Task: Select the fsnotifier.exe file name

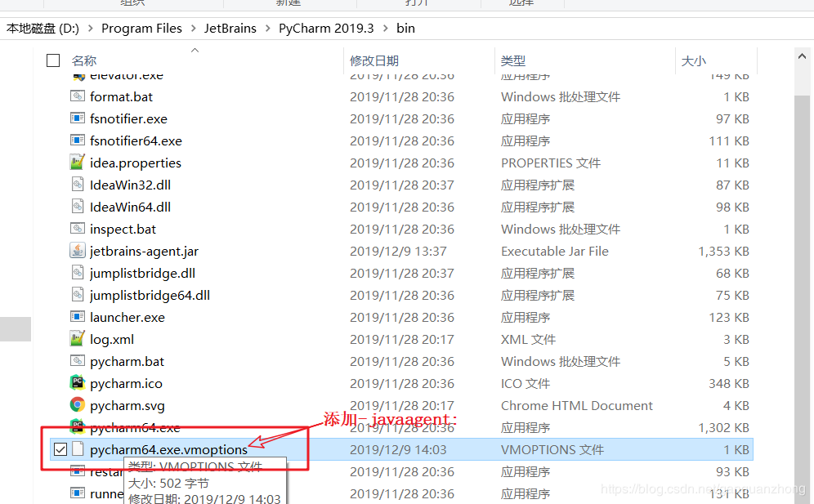Action: point(128,119)
